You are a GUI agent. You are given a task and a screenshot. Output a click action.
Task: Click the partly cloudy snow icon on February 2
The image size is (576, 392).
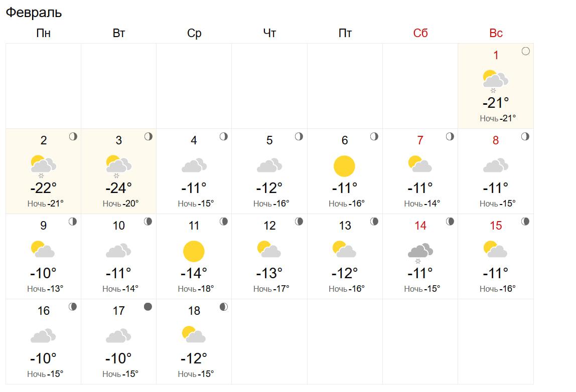pyautogui.click(x=43, y=166)
